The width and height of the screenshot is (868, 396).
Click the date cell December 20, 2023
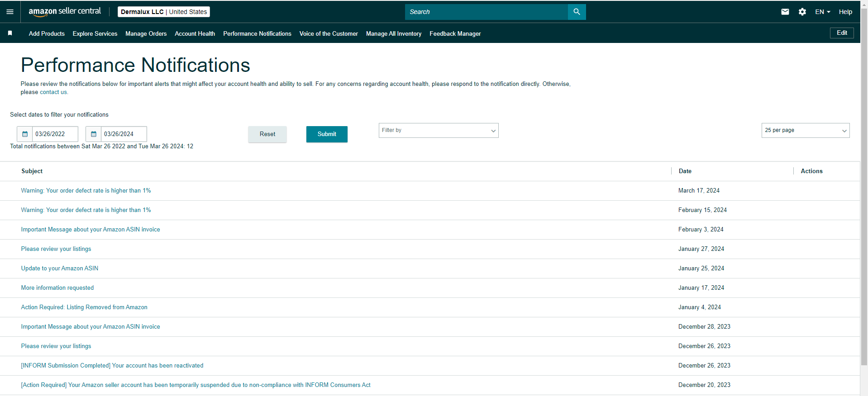704,385
